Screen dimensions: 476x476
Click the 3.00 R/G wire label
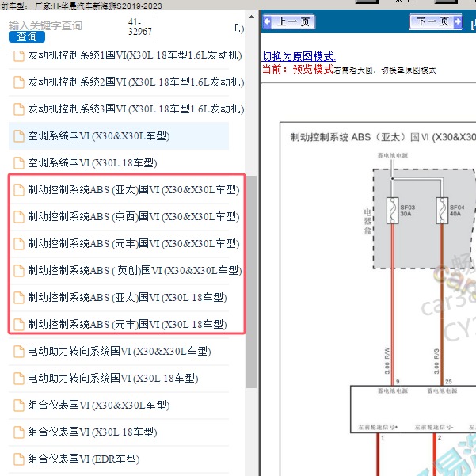point(436,361)
